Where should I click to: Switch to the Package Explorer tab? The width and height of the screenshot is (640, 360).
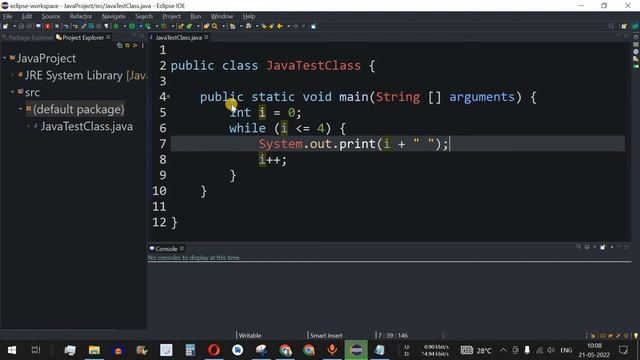click(28, 38)
